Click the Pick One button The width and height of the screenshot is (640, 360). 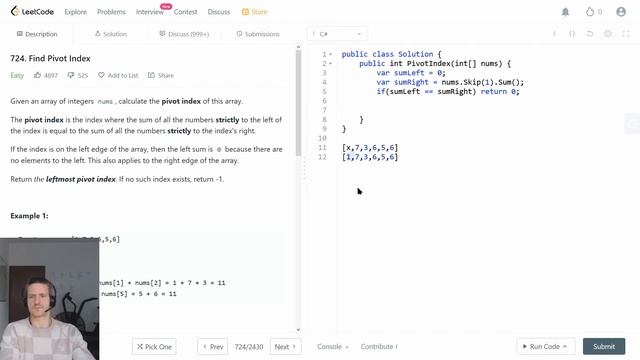click(x=154, y=347)
